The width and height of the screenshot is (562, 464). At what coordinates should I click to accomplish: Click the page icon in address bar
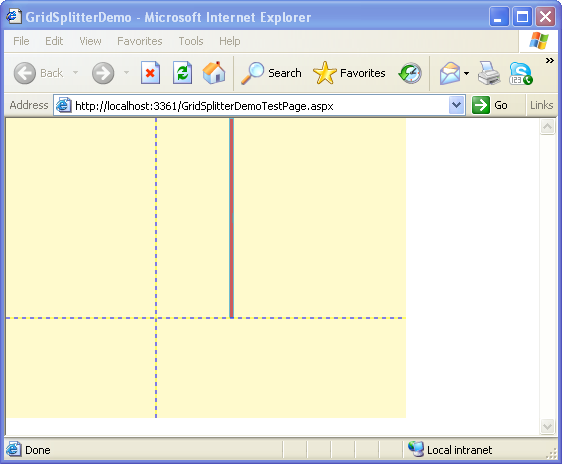pyautogui.click(x=64, y=105)
